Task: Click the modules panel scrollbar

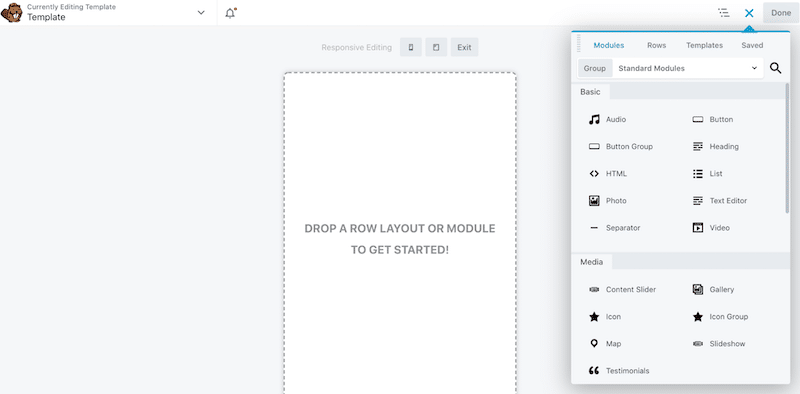Action: 787,148
